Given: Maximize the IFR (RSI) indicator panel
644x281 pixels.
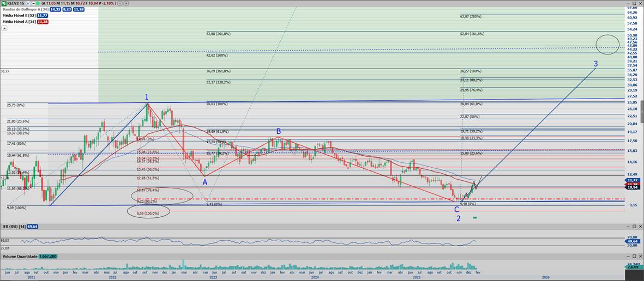Looking at the screenshot, I should 635,225.
